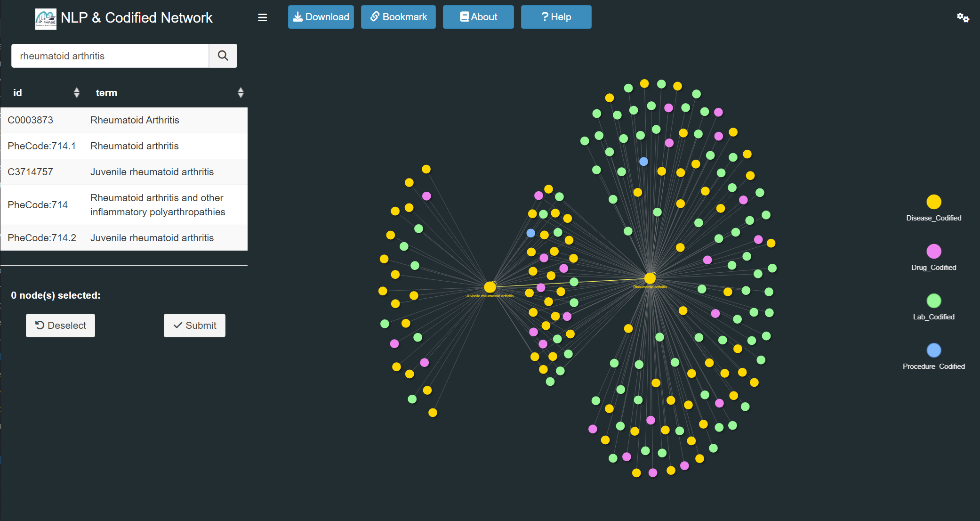The height and width of the screenshot is (521, 980).
Task: Click the Bookmark button
Action: pos(398,17)
